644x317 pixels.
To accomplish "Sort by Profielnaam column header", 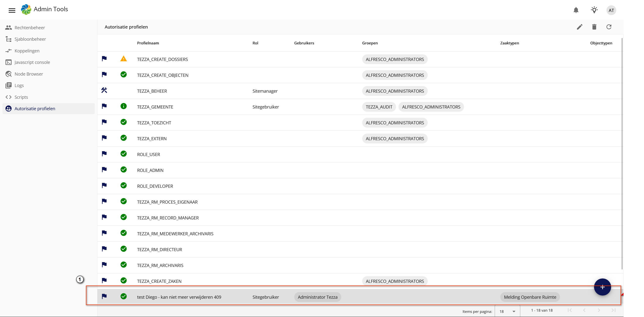I will tap(148, 43).
